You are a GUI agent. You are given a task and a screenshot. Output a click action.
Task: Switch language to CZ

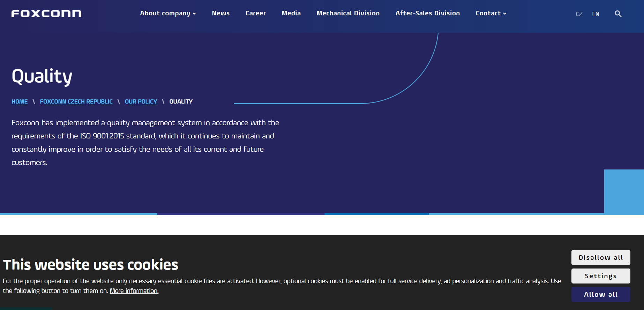(x=579, y=14)
